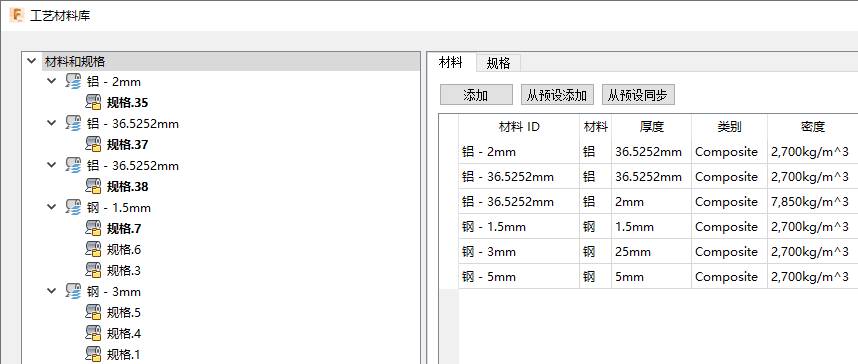Select the 材料和规格 root label
Screen dimensions: 858x364
[x=75, y=61]
